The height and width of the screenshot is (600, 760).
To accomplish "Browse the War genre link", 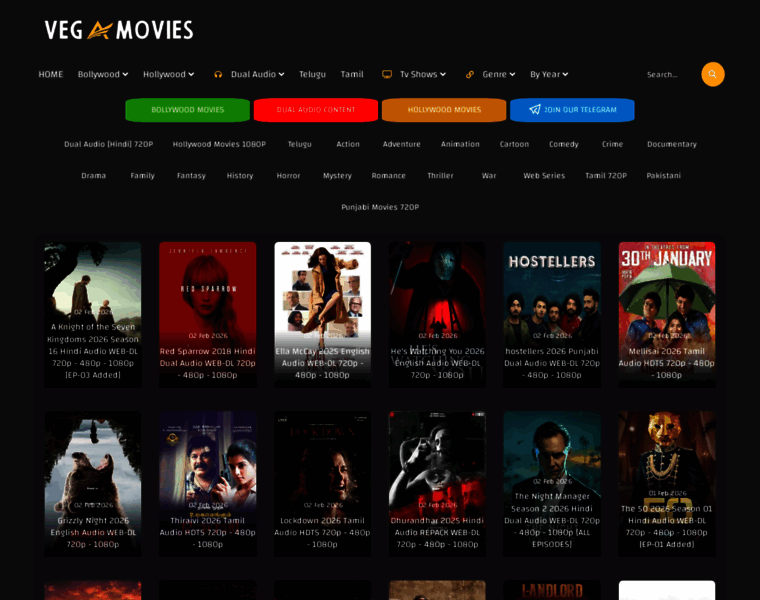I will click(x=489, y=175).
